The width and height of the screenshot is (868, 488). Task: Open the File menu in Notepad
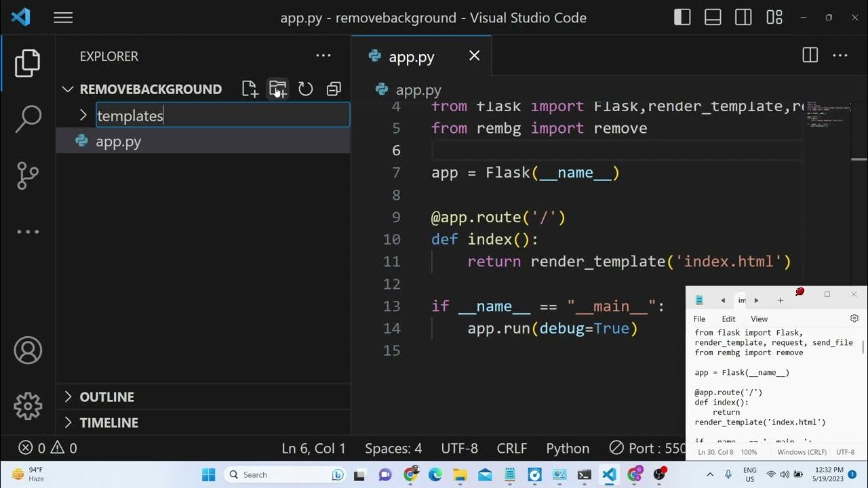click(x=699, y=319)
